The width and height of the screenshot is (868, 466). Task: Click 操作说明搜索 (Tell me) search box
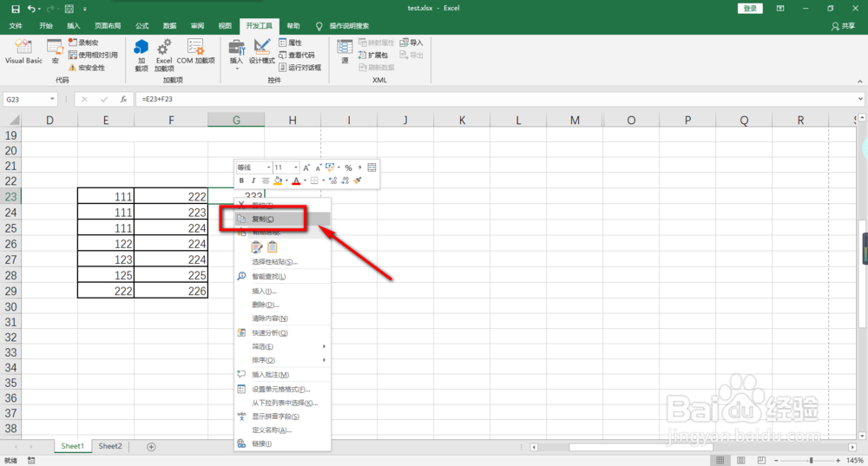coord(349,26)
